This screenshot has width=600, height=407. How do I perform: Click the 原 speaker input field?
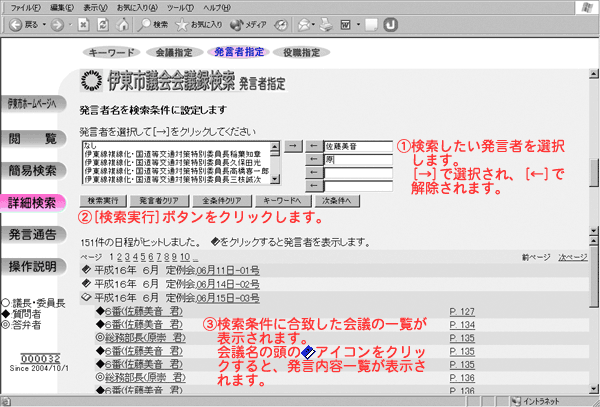coord(355,158)
